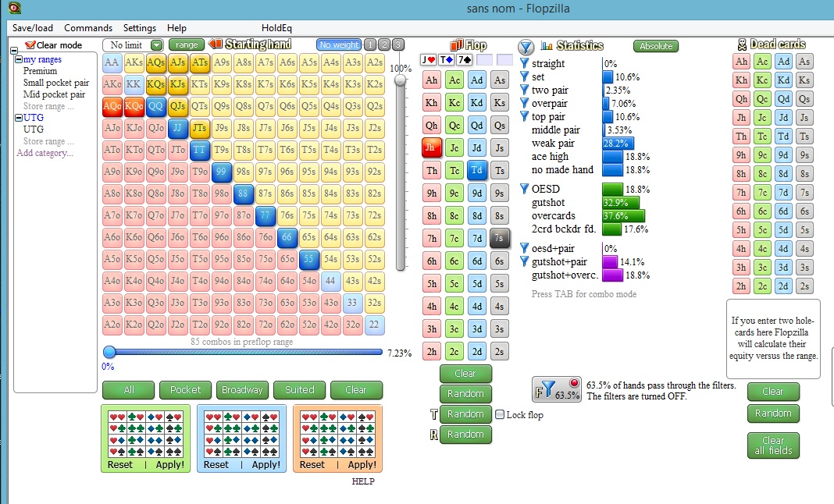Click the Td flop slot

point(446,60)
